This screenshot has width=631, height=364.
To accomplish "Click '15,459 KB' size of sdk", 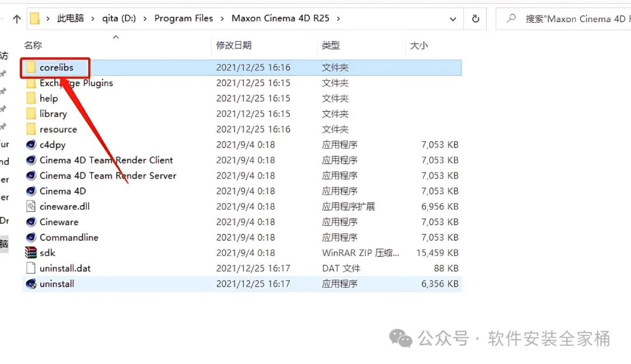I will coord(437,252).
